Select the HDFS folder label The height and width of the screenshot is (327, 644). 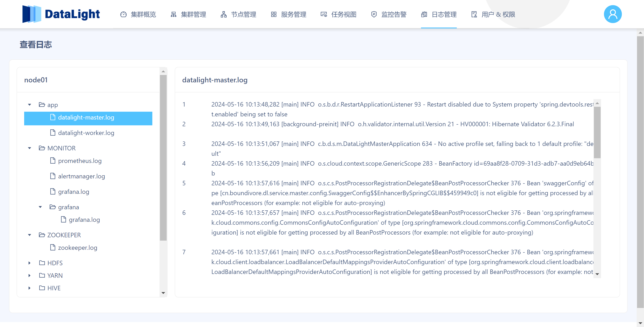(55, 263)
